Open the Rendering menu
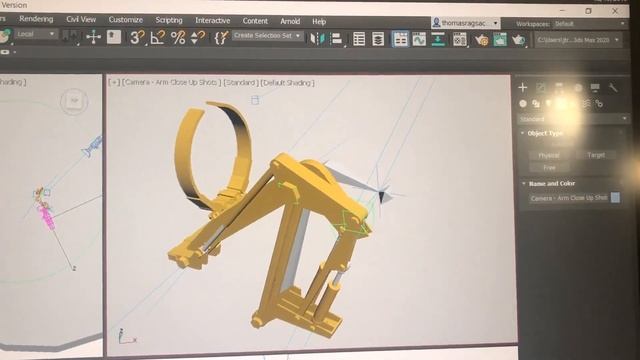640x360 pixels. (x=36, y=19)
